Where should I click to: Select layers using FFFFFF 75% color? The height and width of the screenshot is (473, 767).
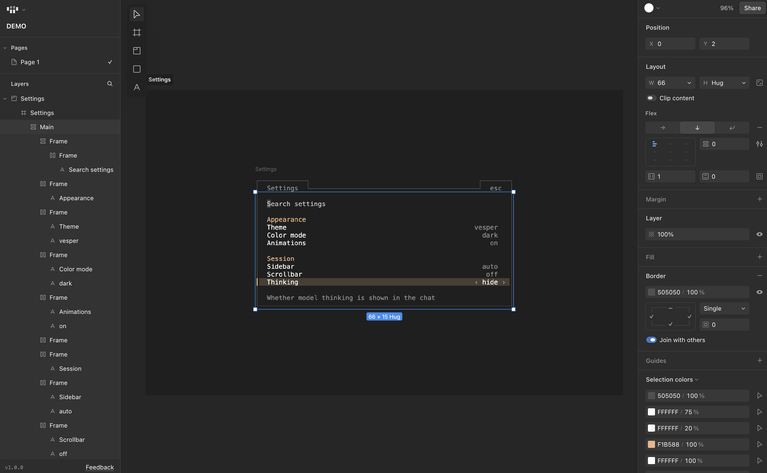click(759, 412)
